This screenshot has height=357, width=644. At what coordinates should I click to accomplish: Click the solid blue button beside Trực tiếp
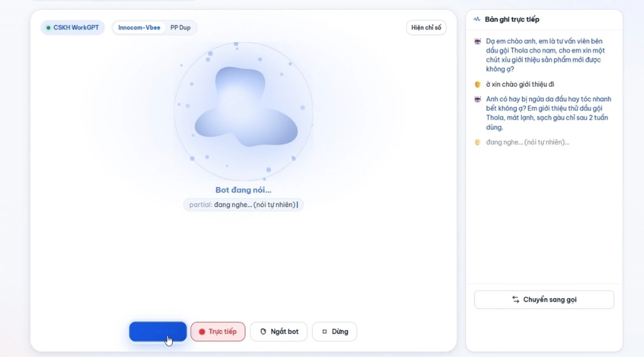click(x=158, y=331)
